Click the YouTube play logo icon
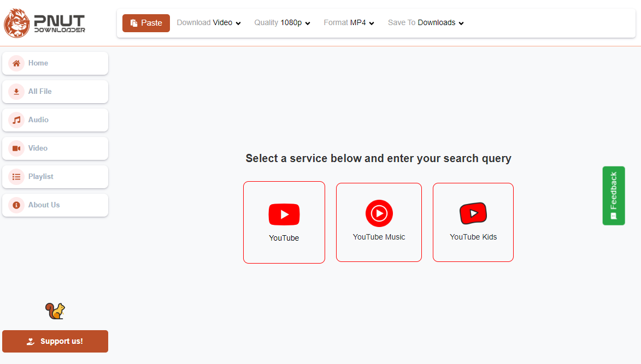641x364 pixels. pyautogui.click(x=284, y=214)
